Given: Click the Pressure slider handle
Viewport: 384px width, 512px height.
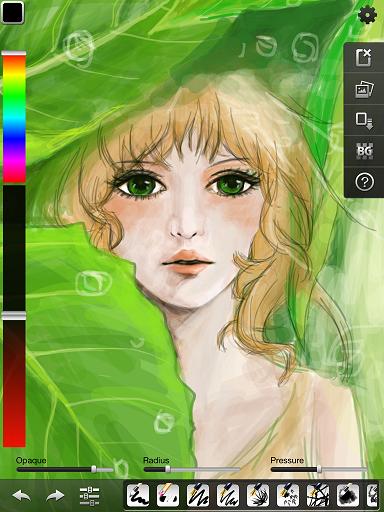Looking at the screenshot, I should pos(319,469).
